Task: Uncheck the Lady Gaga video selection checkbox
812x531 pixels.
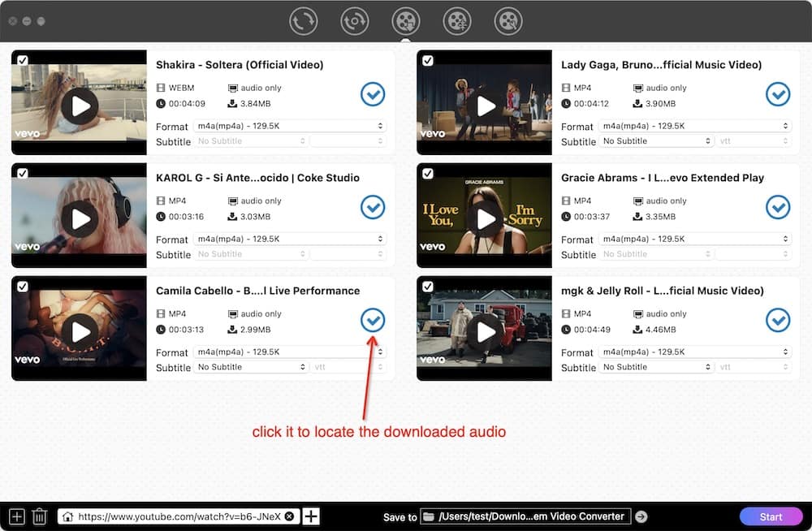Action: tap(428, 59)
